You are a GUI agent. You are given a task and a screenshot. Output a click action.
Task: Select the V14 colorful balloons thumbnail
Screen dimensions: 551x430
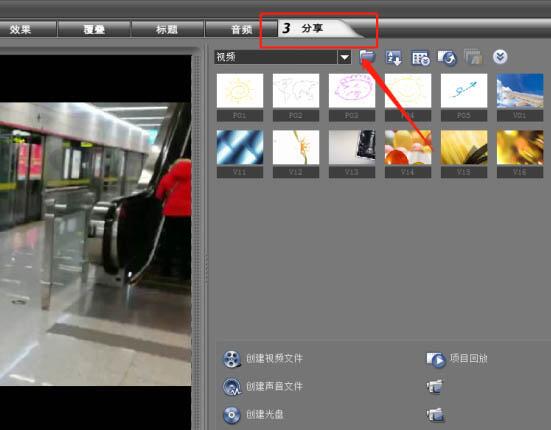click(408, 148)
